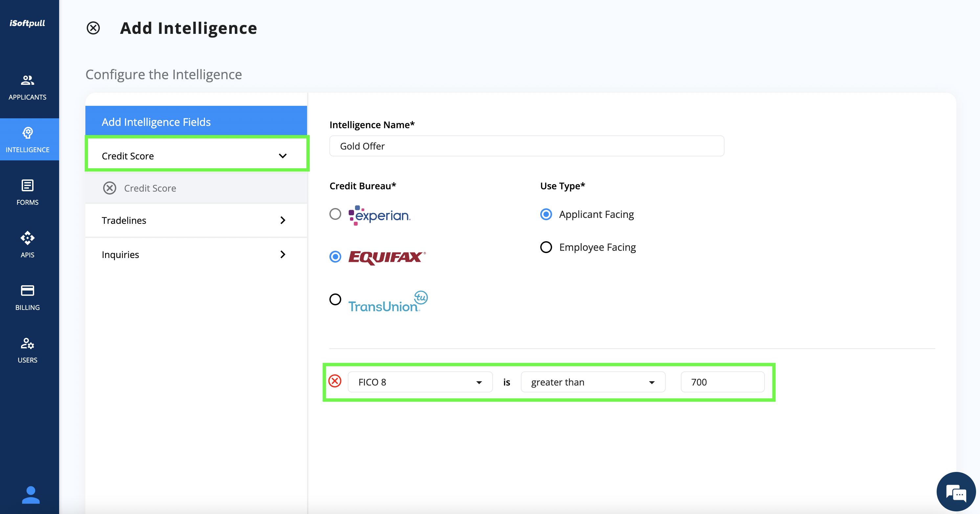Open Users management in sidebar
The height and width of the screenshot is (514, 980).
(x=27, y=350)
